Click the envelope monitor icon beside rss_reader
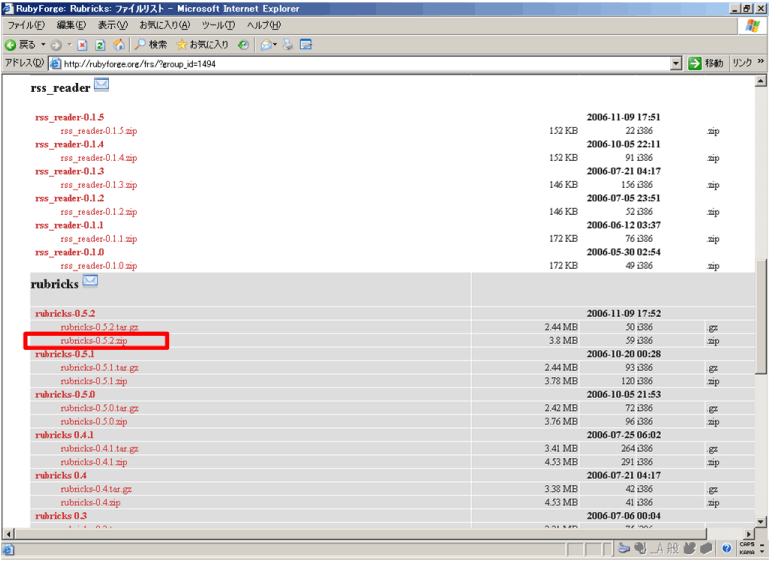 point(102,85)
